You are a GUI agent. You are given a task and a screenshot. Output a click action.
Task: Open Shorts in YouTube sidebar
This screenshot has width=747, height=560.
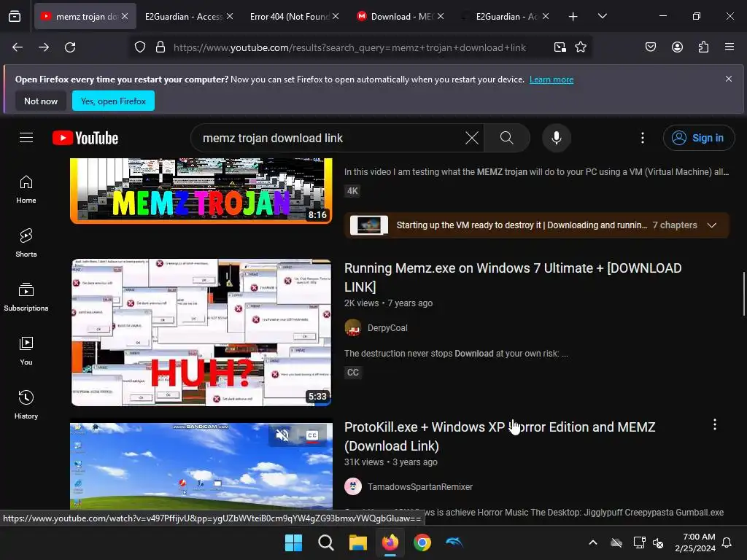click(x=26, y=243)
